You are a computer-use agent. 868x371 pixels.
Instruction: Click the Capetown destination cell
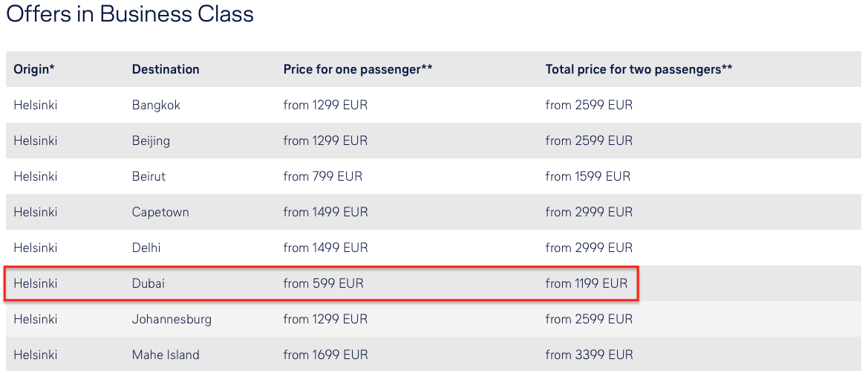click(160, 212)
